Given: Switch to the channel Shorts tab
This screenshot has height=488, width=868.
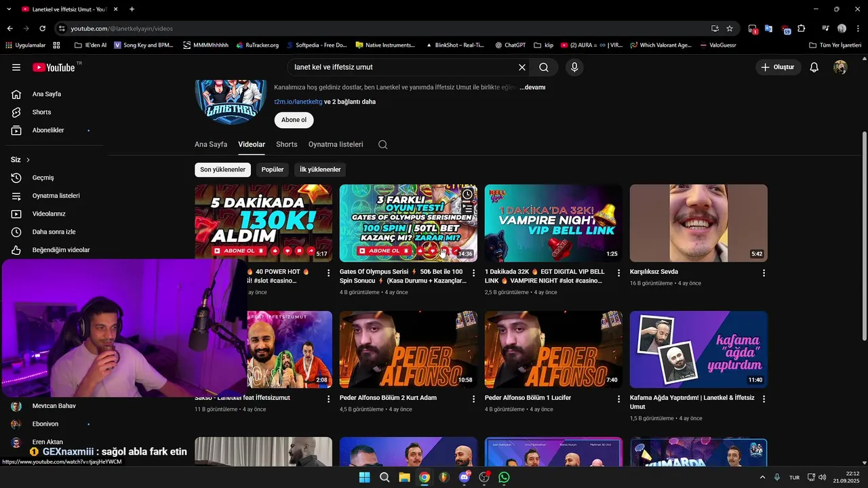Looking at the screenshot, I should [287, 144].
